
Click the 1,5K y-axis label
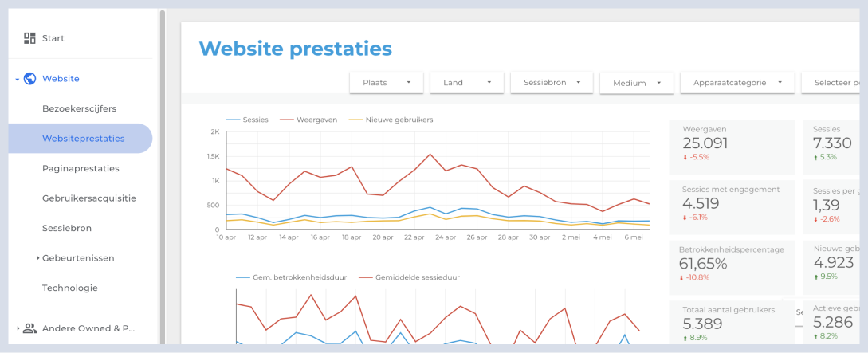[x=213, y=157]
